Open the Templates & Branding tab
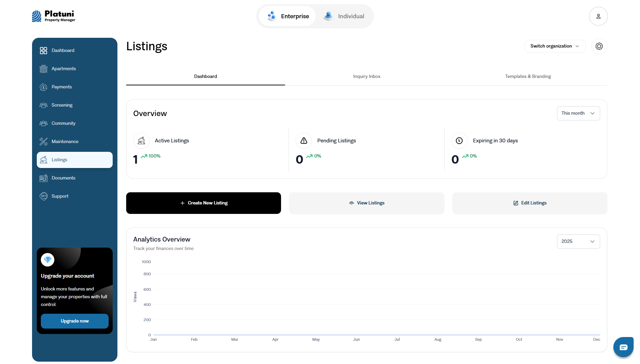 pyautogui.click(x=528, y=77)
